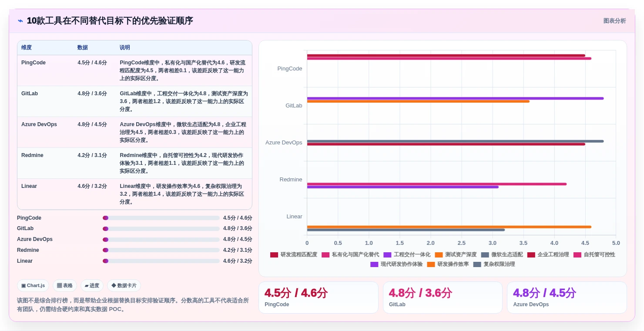Click the Linear name in the table
The width and height of the screenshot is (644, 331).
tap(29, 186)
